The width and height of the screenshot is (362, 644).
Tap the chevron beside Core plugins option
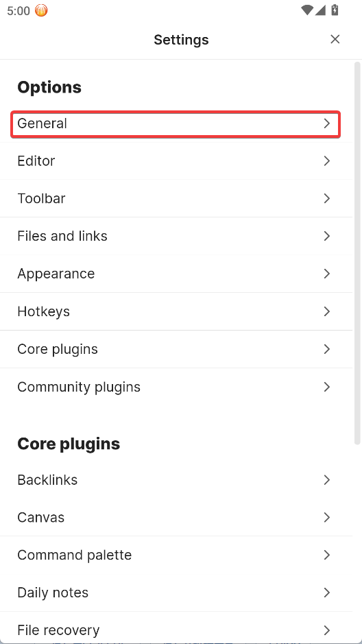point(327,350)
